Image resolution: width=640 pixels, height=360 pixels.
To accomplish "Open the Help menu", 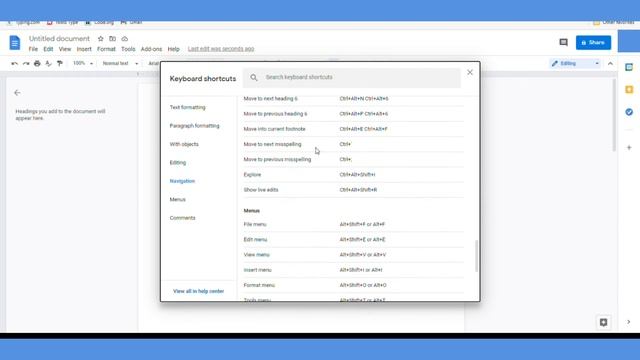I will pyautogui.click(x=173, y=49).
